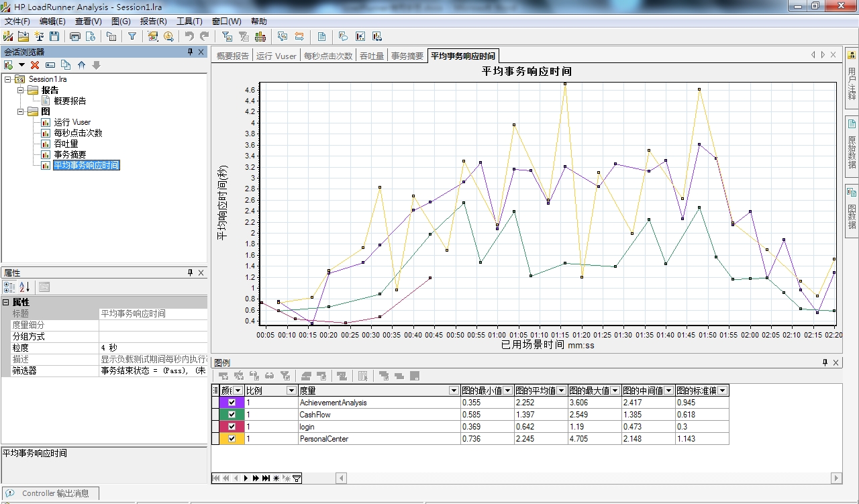
Task: Click the red X delete item icon
Action: click(35, 65)
